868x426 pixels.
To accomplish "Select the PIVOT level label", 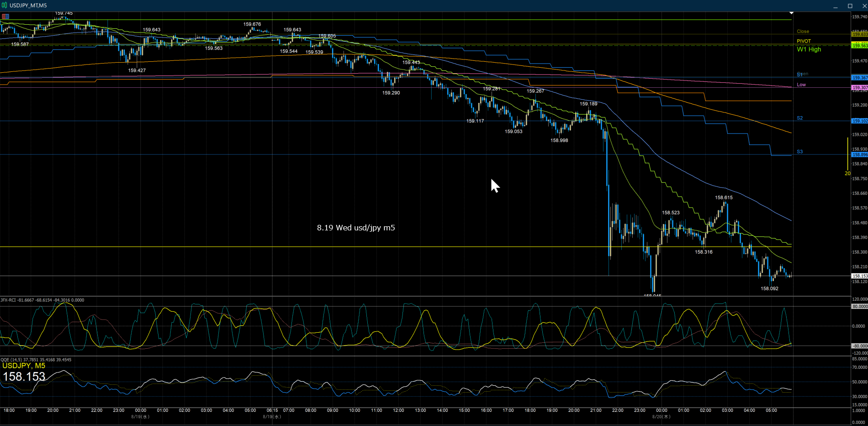I will tap(804, 41).
